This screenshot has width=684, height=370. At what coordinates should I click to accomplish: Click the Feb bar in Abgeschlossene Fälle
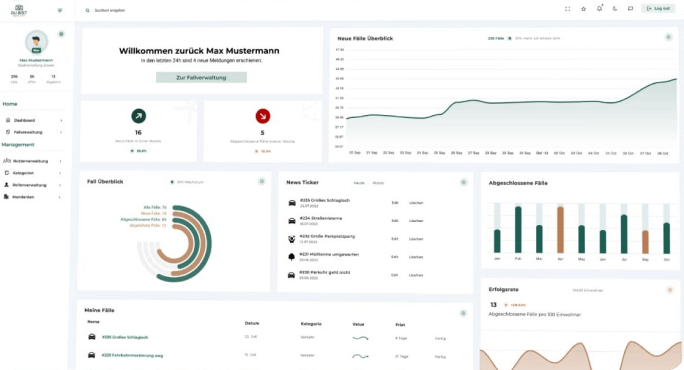click(x=518, y=230)
